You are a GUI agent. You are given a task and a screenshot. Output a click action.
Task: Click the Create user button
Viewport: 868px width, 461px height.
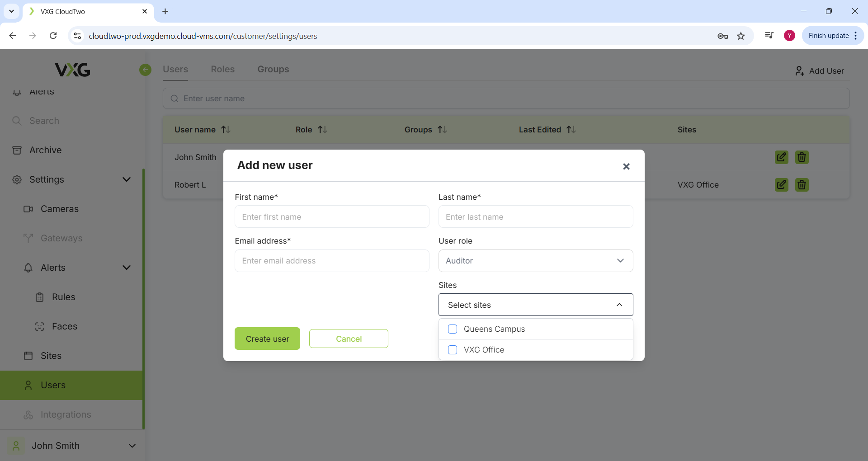267,339
